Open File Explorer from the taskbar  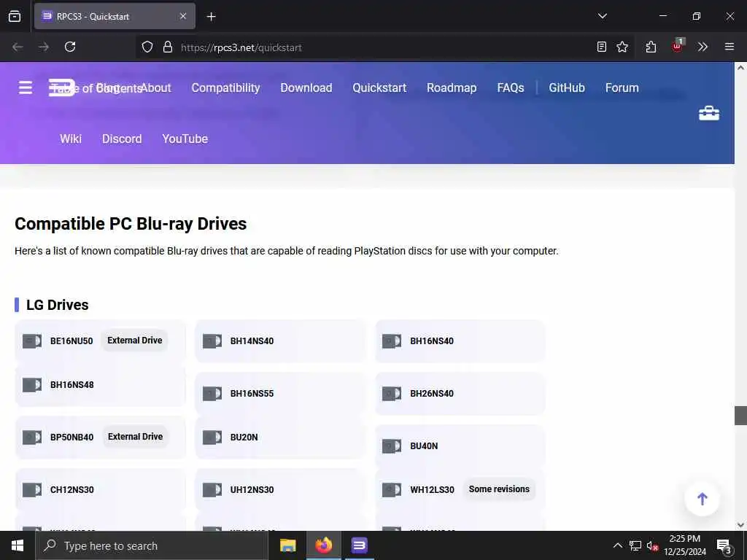[287, 545]
